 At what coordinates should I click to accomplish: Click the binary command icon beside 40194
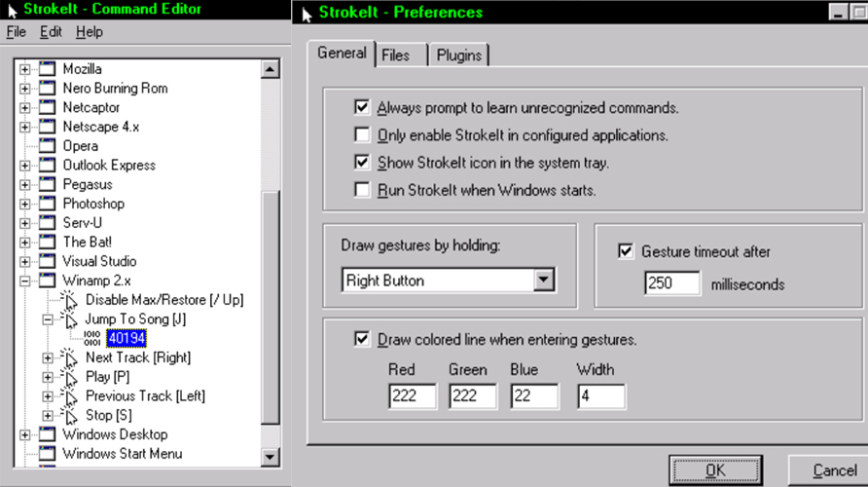(x=91, y=338)
